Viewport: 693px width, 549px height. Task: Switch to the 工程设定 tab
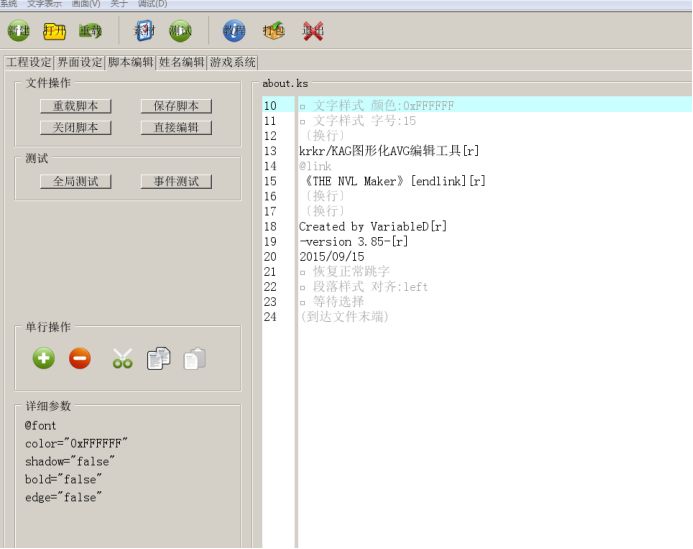pos(28,62)
